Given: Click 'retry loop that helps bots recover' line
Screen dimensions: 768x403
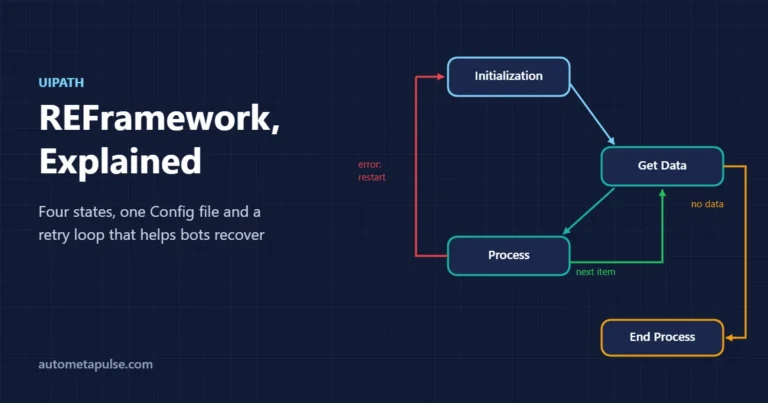Looking at the screenshot, I should pos(151,235).
